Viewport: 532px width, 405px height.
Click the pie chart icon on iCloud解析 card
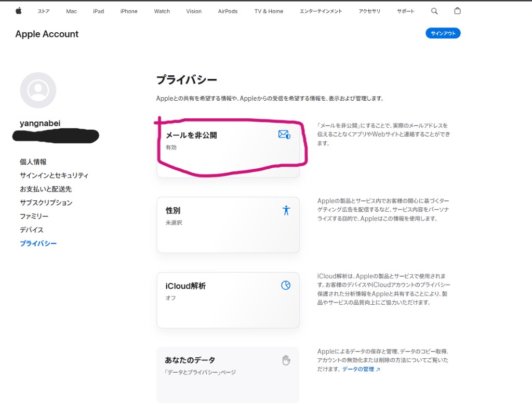[286, 285]
